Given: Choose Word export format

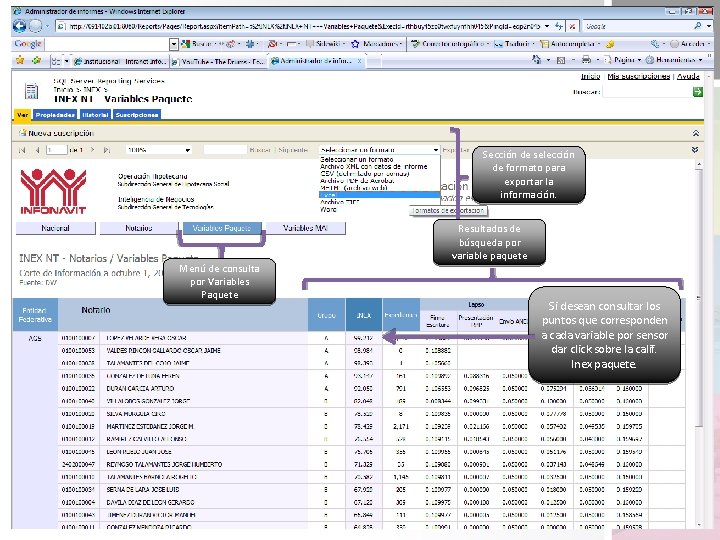Looking at the screenshot, I should (x=328, y=209).
